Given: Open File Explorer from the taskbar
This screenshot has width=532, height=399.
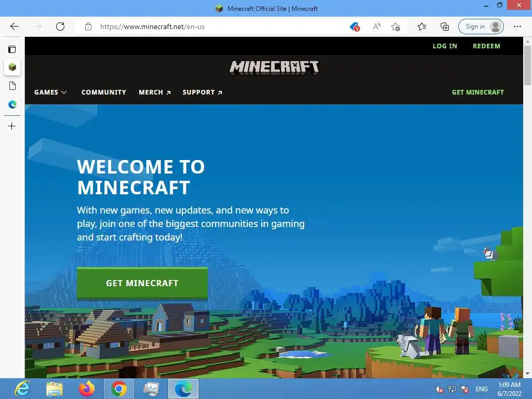Looking at the screenshot, I should click(54, 389).
